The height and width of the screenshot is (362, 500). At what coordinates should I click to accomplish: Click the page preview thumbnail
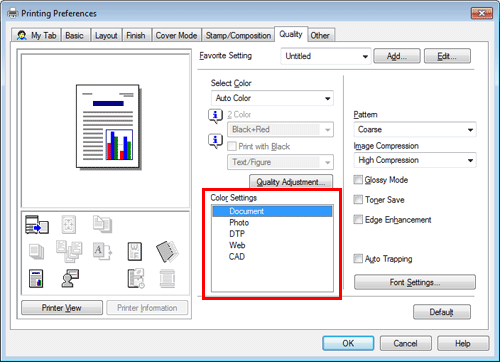click(x=108, y=127)
